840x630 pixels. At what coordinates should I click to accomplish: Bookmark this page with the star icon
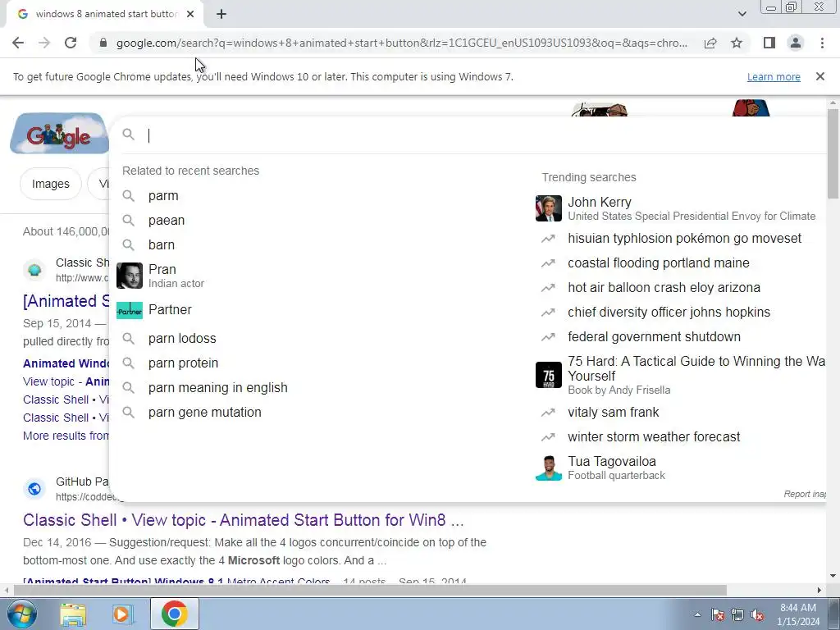click(737, 43)
